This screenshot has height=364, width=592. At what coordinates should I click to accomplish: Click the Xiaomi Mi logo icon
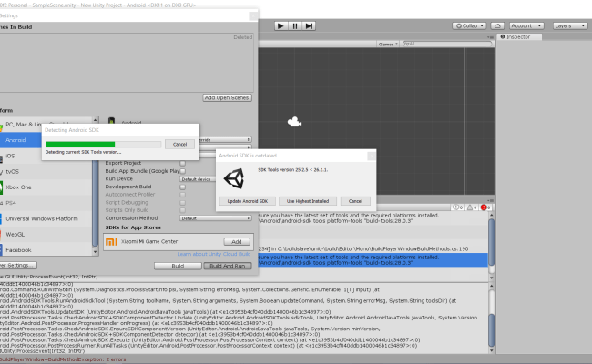pos(111,241)
